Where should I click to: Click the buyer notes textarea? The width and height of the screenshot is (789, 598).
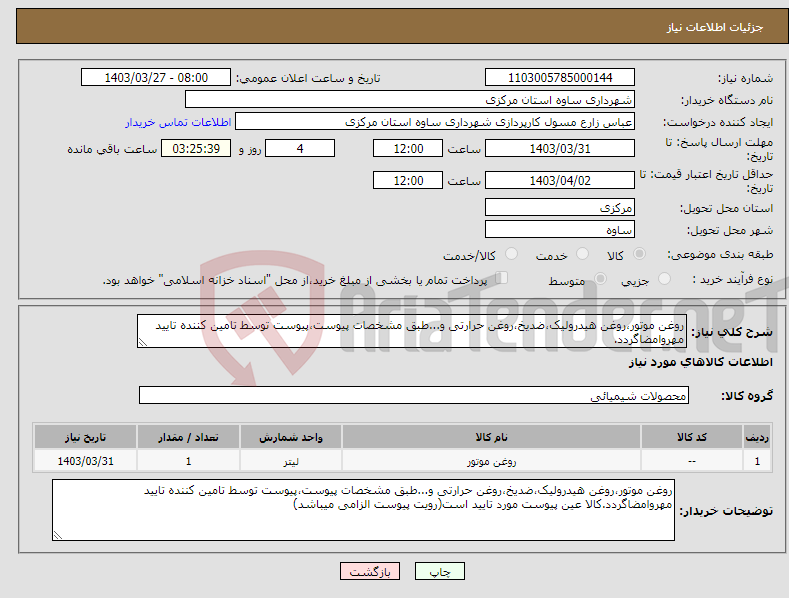point(363,510)
